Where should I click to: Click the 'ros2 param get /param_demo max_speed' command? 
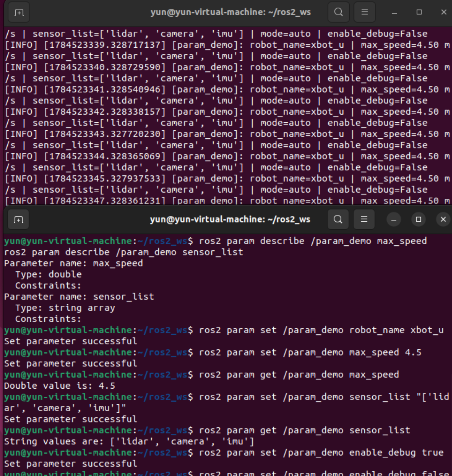click(299, 374)
